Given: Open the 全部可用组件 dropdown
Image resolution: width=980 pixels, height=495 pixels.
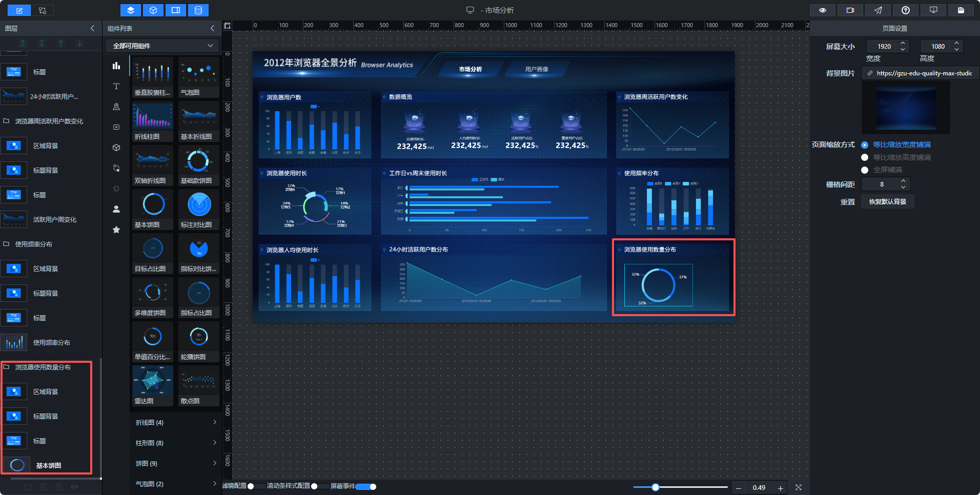Looking at the screenshot, I should pyautogui.click(x=162, y=46).
